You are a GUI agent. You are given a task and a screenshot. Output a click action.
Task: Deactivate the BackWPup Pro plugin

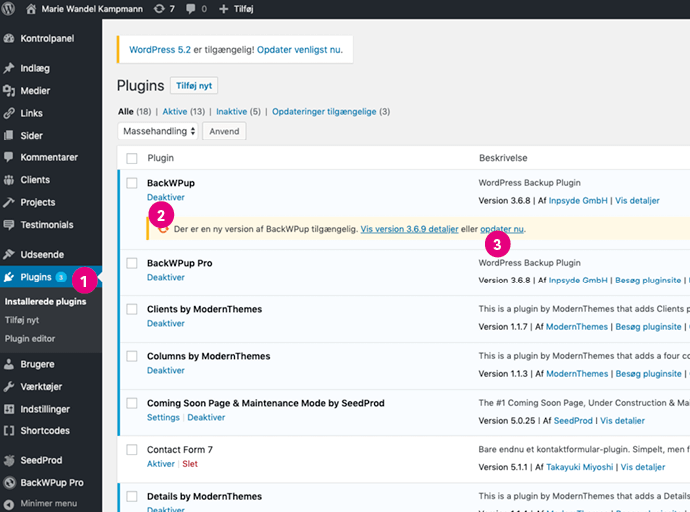coord(166,278)
